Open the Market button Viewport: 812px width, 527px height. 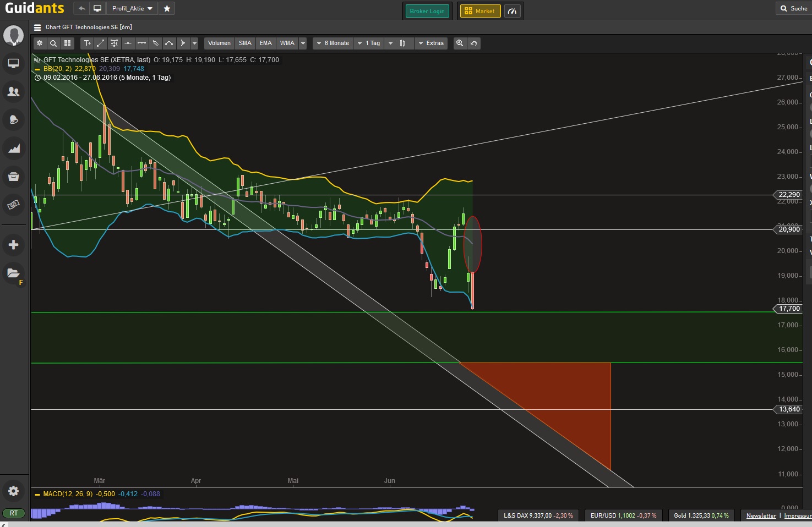pyautogui.click(x=480, y=11)
